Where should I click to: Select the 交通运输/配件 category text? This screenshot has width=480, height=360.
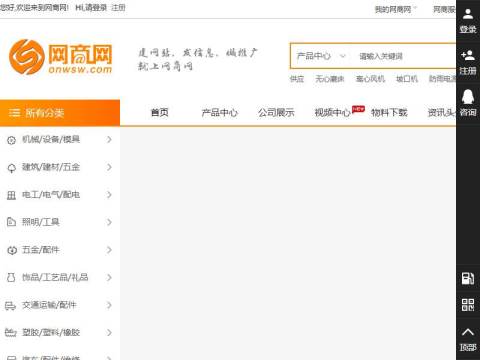[49, 305]
